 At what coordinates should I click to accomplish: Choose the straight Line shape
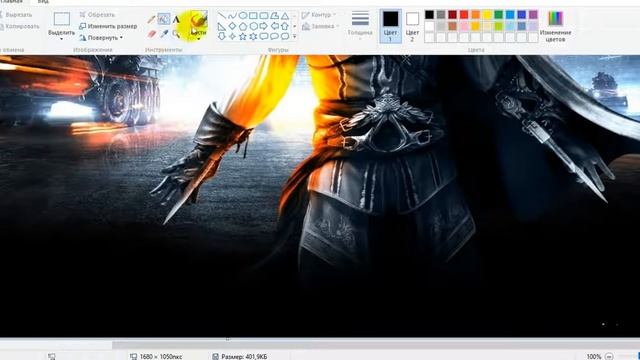pos(222,16)
